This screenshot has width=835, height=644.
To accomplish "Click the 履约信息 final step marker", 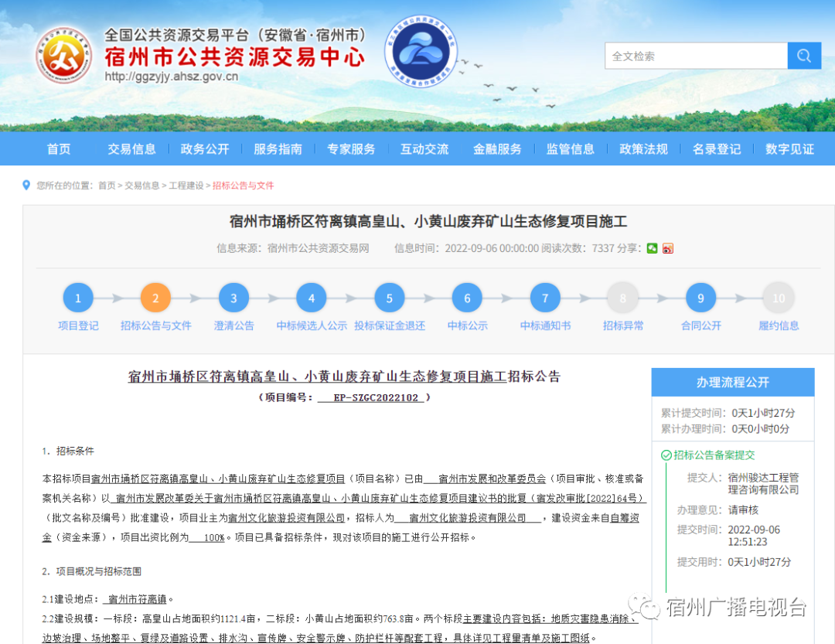I will tap(778, 298).
